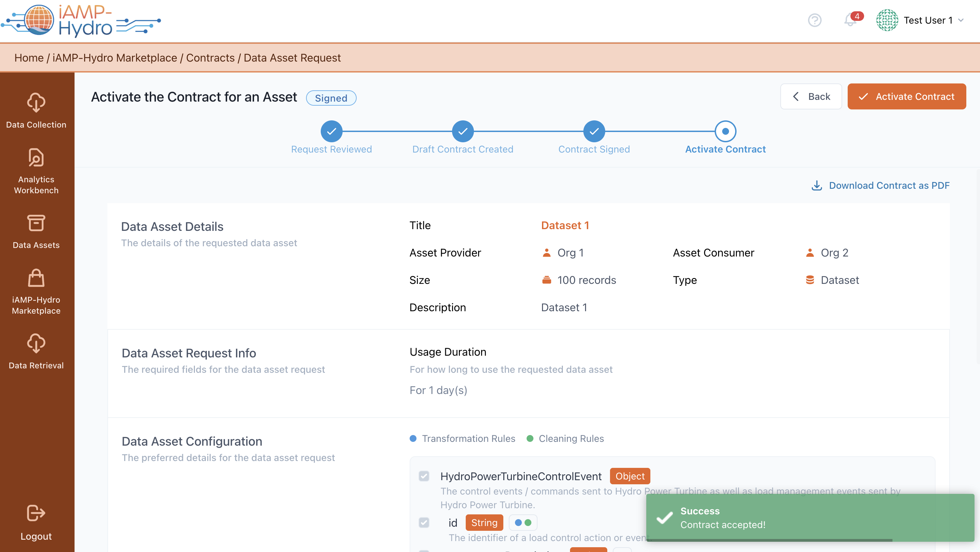Navigate to the Home breadcrumb

pyautogui.click(x=29, y=58)
